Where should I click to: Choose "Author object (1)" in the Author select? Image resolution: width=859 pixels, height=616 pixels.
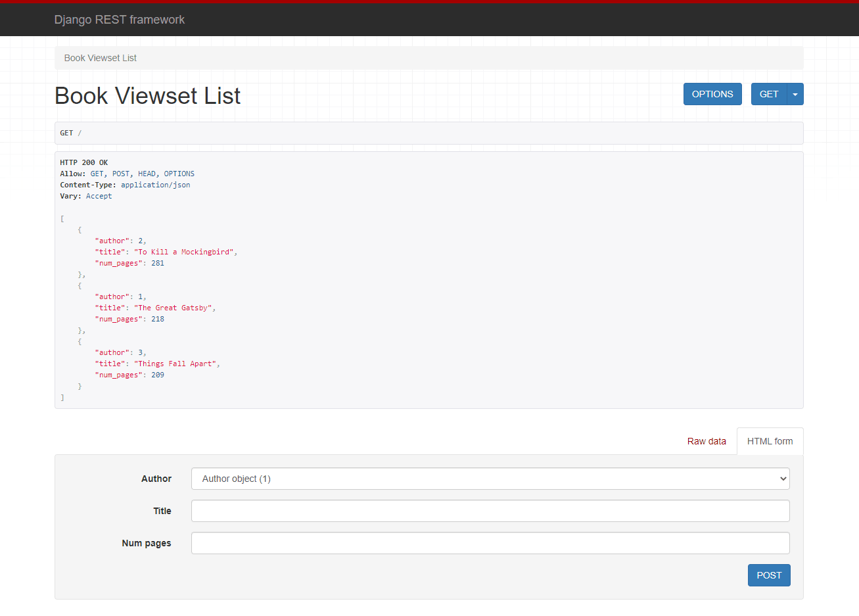click(x=490, y=479)
